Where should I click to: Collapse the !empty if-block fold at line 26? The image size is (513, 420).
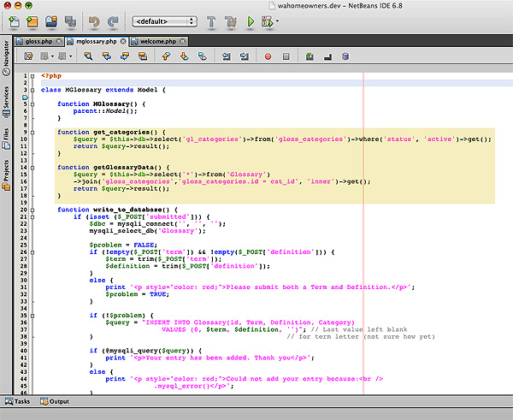(x=32, y=252)
